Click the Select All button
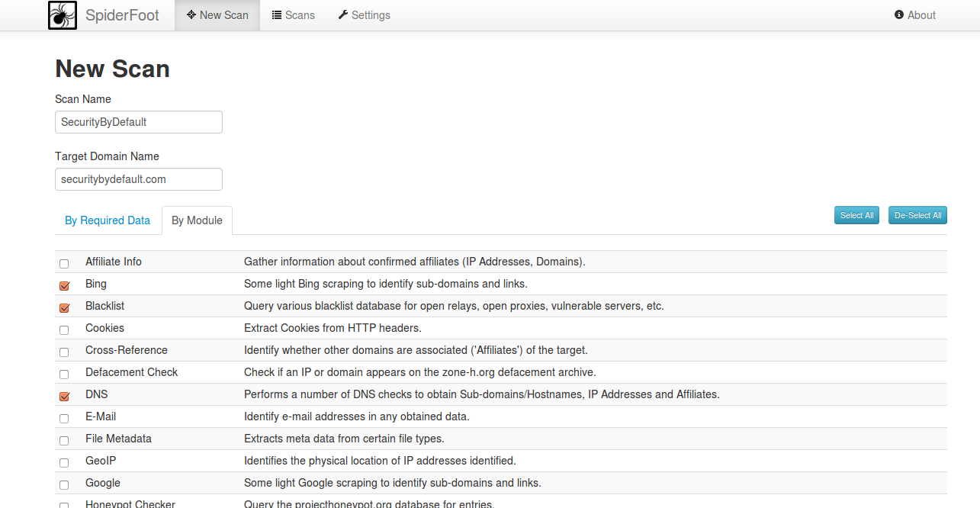The image size is (980, 508). [856, 215]
